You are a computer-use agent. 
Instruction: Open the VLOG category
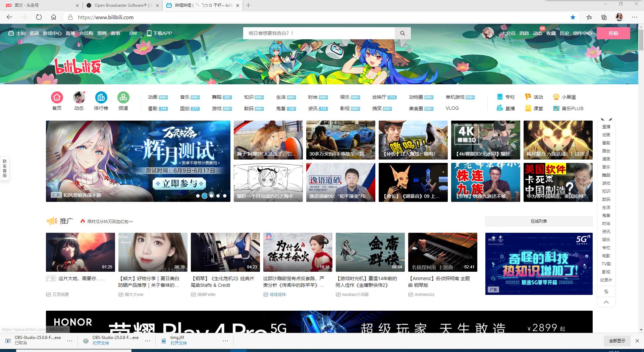pos(452,108)
